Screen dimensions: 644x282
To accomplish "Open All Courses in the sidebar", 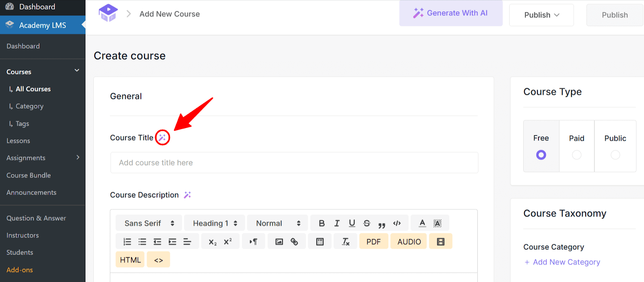I will [x=33, y=89].
